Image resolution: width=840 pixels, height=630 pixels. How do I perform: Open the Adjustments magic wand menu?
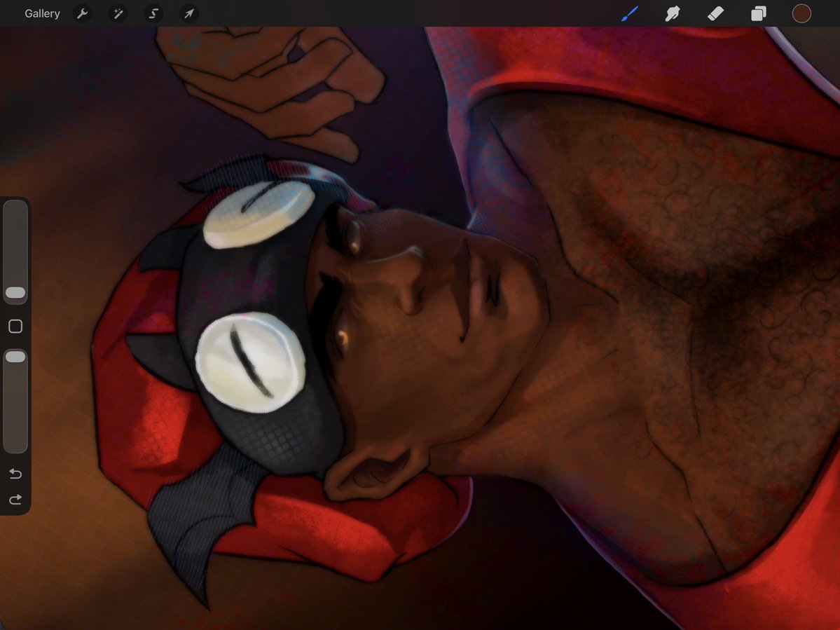[x=118, y=13]
